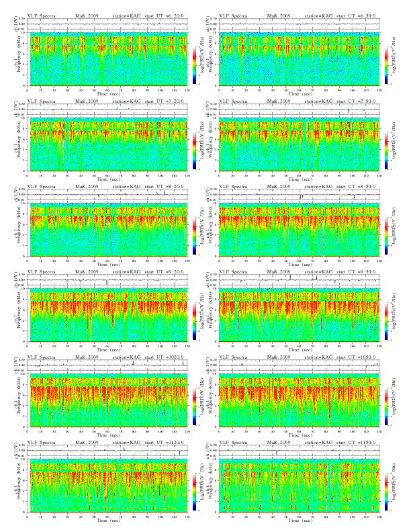Select the color scale next to the 7:20:0 plot
Image resolution: width=411 pixels, height=532 pixels.
tap(194, 150)
